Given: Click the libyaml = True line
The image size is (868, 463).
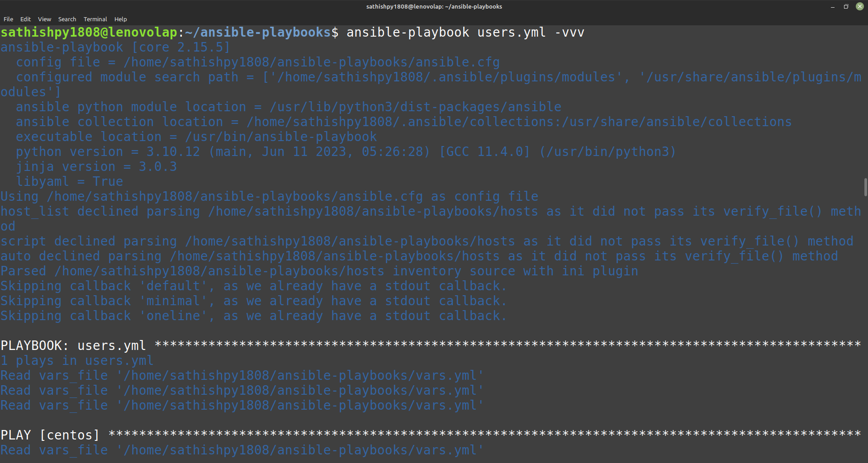Looking at the screenshot, I should click(x=69, y=182).
